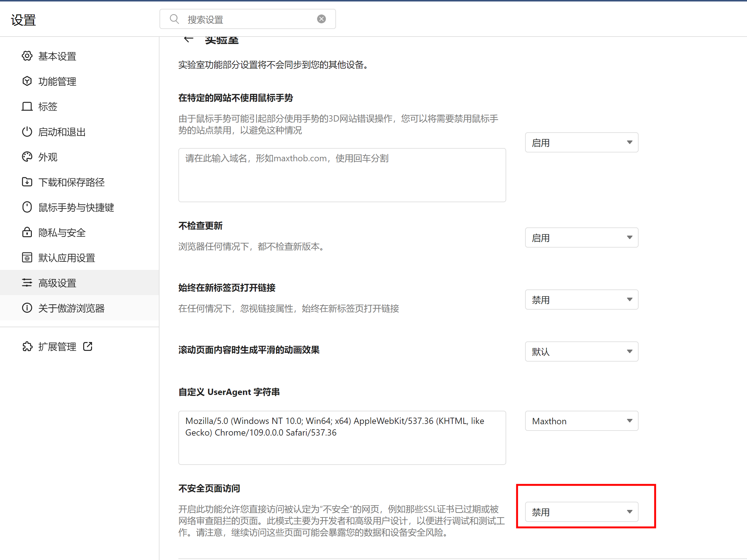Screen dimensions: 747x560
Task: Click the cube icon for 功能管理
Action: [x=27, y=81]
